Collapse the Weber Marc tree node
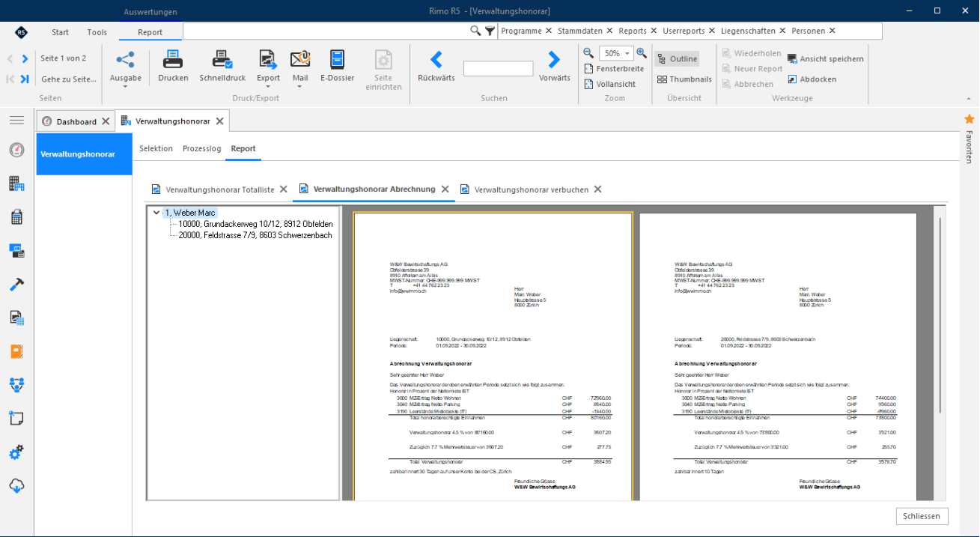 pyautogui.click(x=156, y=213)
